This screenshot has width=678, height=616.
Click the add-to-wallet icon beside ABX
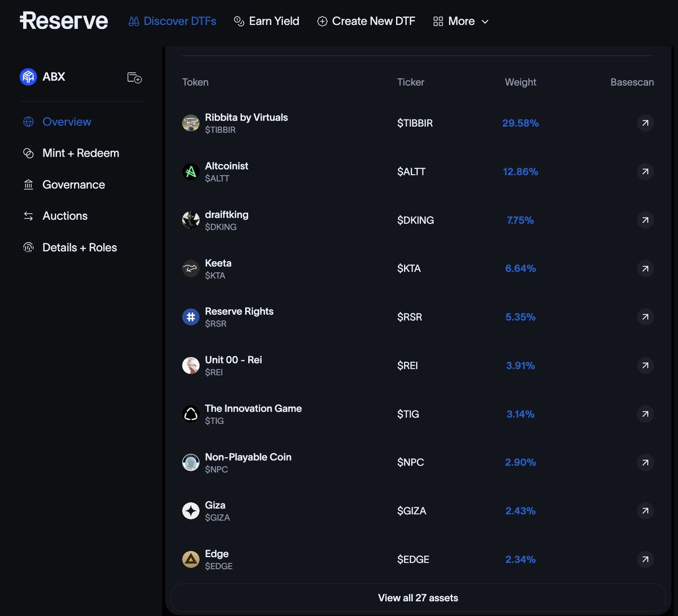[134, 77]
